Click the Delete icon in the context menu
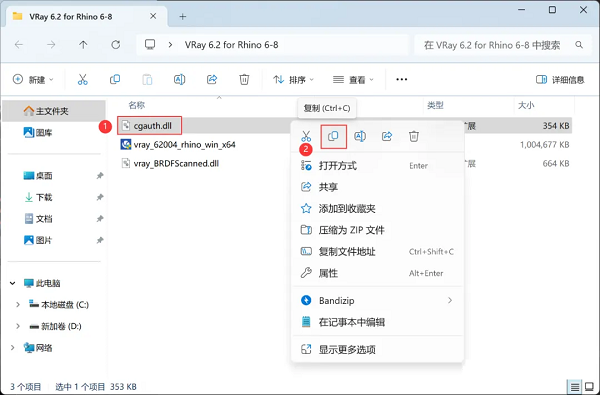This screenshot has width=600, height=395. pos(414,136)
